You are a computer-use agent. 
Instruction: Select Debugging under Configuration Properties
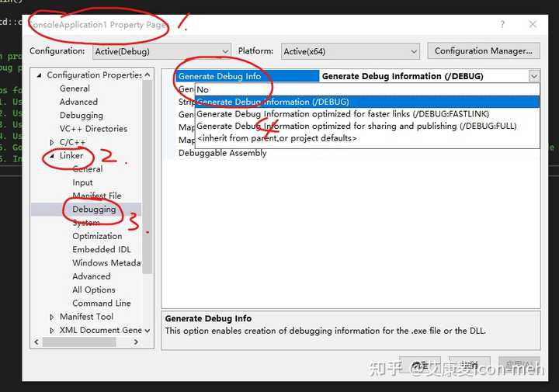click(82, 116)
